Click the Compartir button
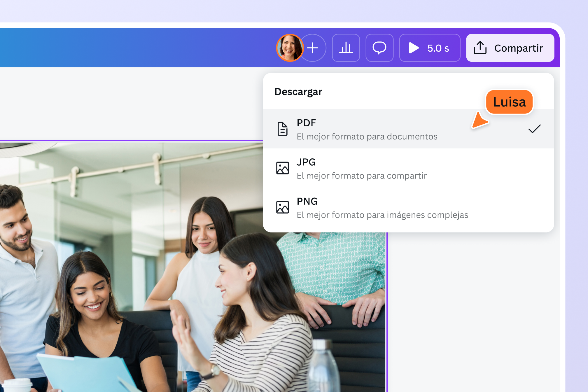This screenshot has height=392, width=588. (510, 48)
